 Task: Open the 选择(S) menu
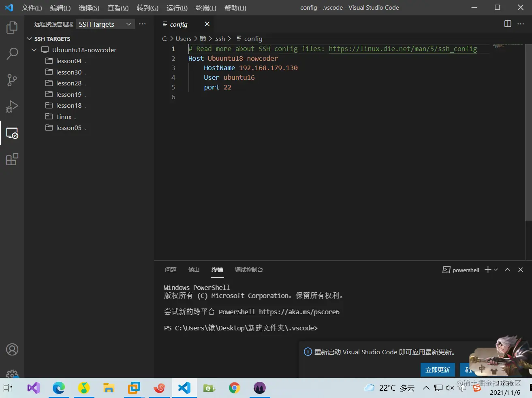pyautogui.click(x=89, y=8)
